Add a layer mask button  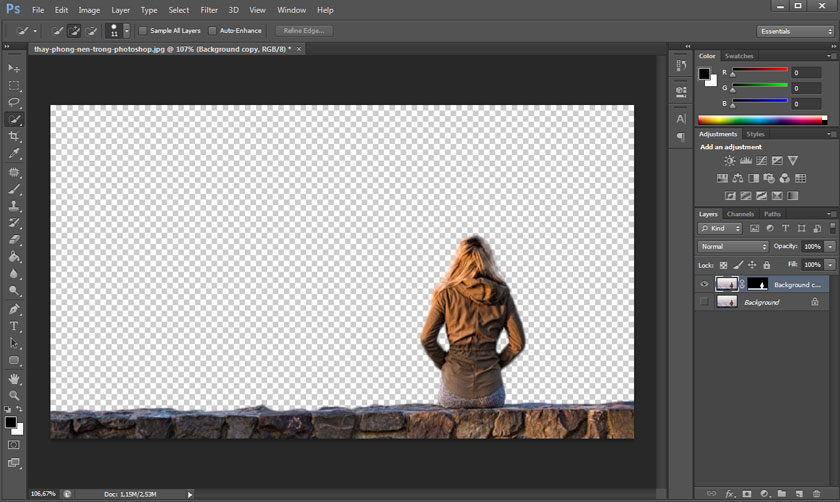point(747,493)
